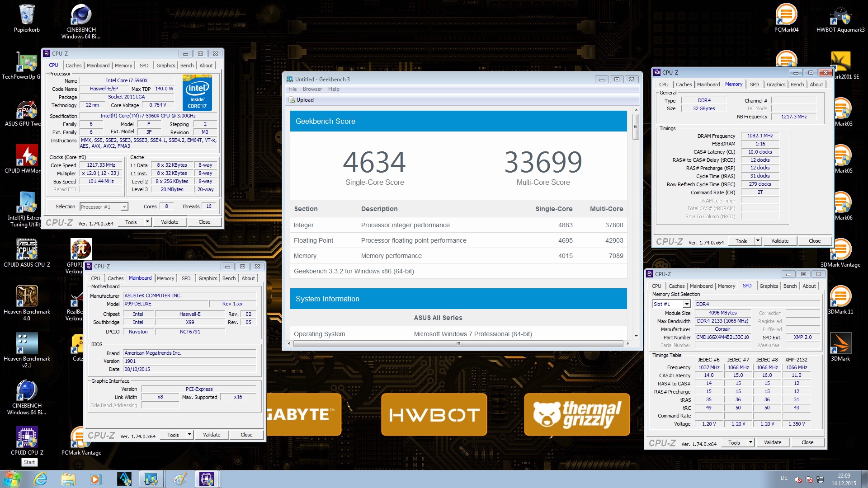Launch the ASUS GPU Tweak shortcut
Image resolution: width=868 pixels, height=488 pixels.
23,113
